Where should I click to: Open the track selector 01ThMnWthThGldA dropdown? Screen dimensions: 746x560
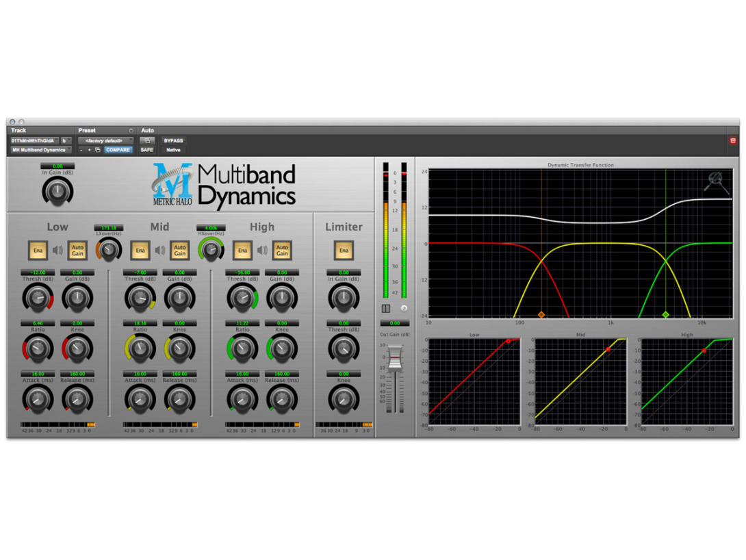[x=34, y=141]
